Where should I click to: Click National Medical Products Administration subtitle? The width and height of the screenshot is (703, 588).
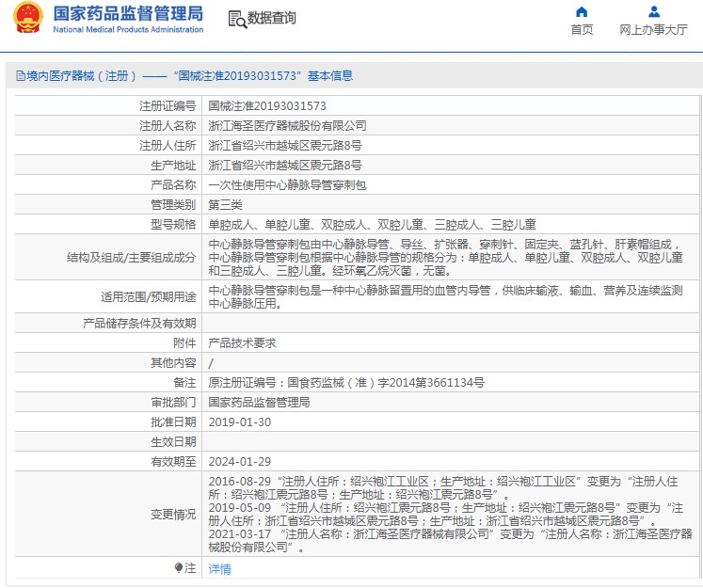pos(128,29)
